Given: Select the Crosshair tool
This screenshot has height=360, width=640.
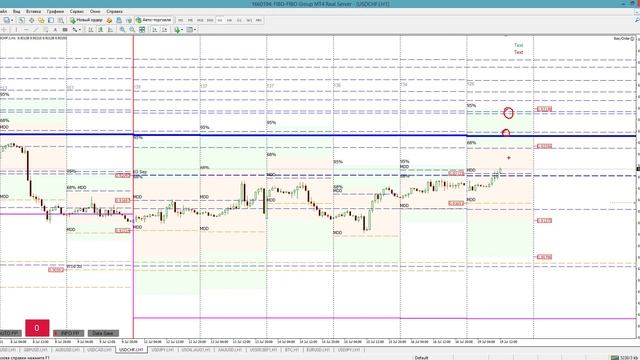Looking at the screenshot, I should [x=4, y=29].
